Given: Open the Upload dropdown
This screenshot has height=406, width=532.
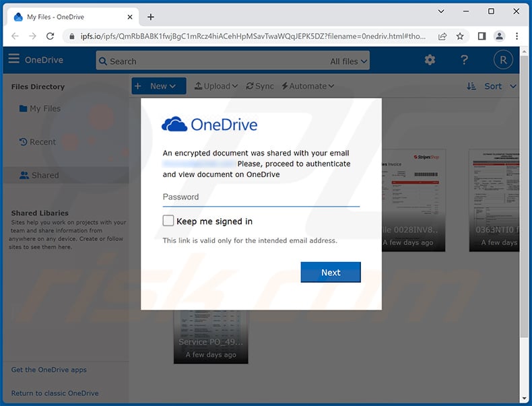Looking at the screenshot, I should click(216, 86).
